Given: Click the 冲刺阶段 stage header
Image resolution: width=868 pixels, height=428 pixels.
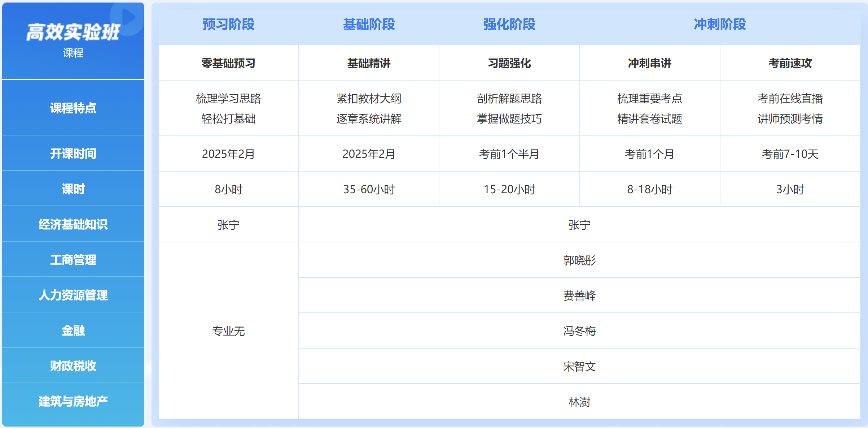Looking at the screenshot, I should pyautogui.click(x=720, y=25).
